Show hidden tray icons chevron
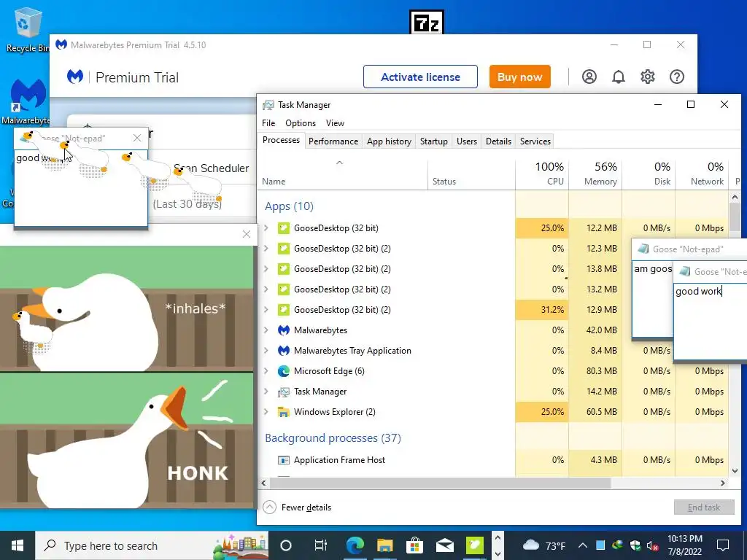The height and width of the screenshot is (560, 747). 583,545
